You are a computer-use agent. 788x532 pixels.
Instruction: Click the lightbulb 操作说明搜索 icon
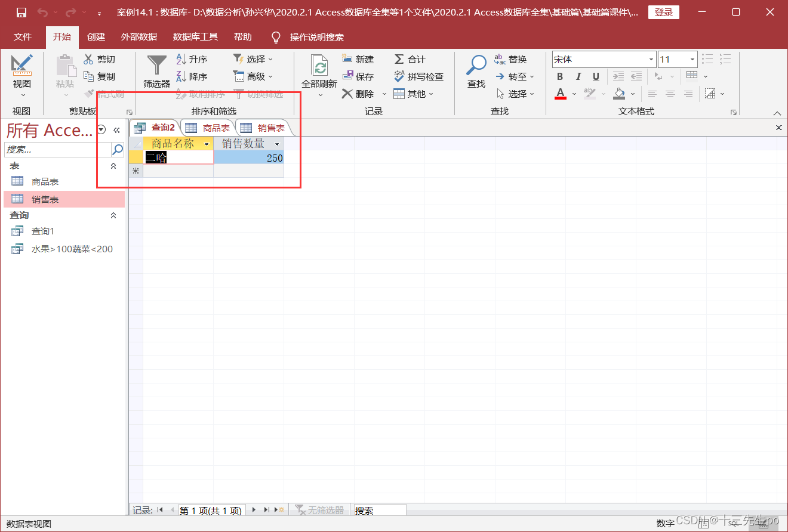(276, 37)
